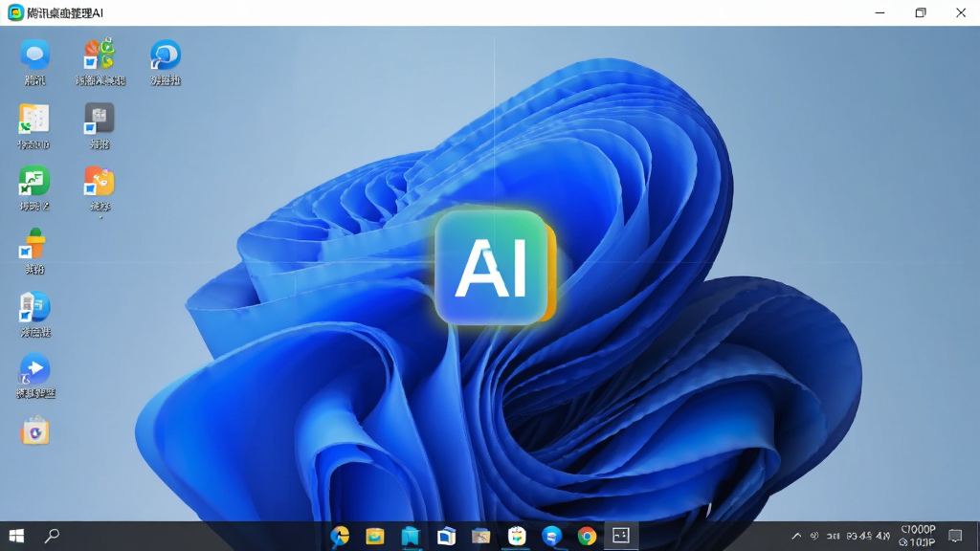Open the colorful four-piece shortcut icon

(100, 55)
